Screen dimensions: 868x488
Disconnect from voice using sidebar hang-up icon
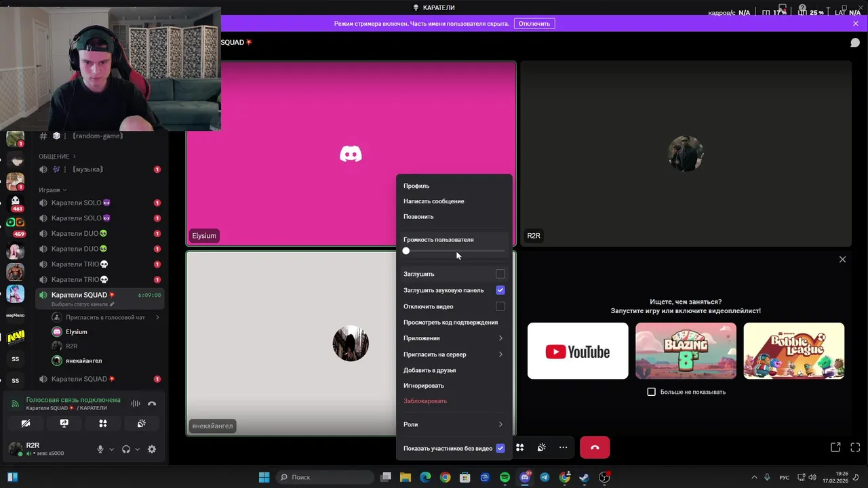152,404
